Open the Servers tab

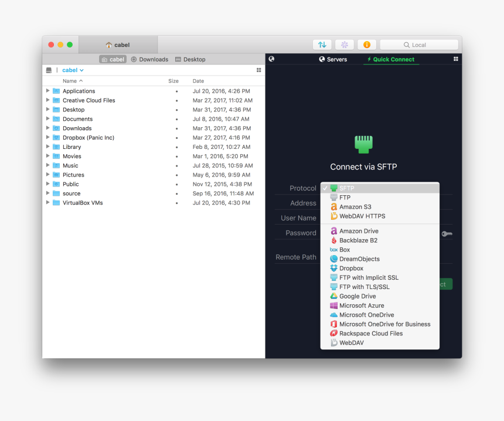333,59
